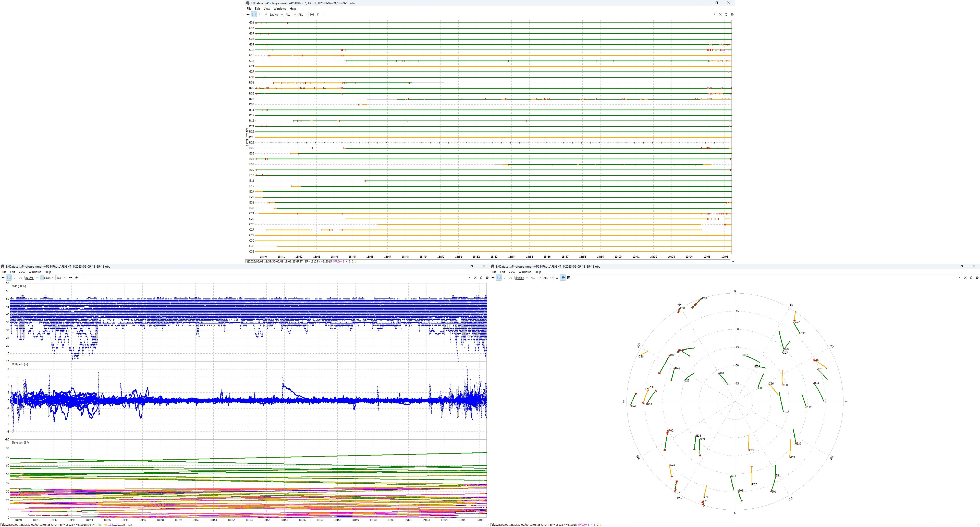Click the clear X icon in SNR/MP window

[x=475, y=278]
